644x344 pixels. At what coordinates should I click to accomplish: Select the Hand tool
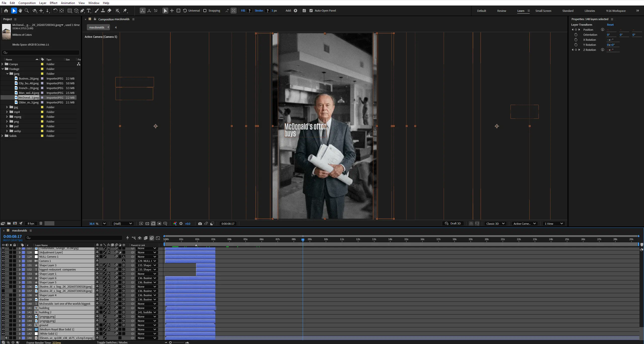(x=20, y=11)
